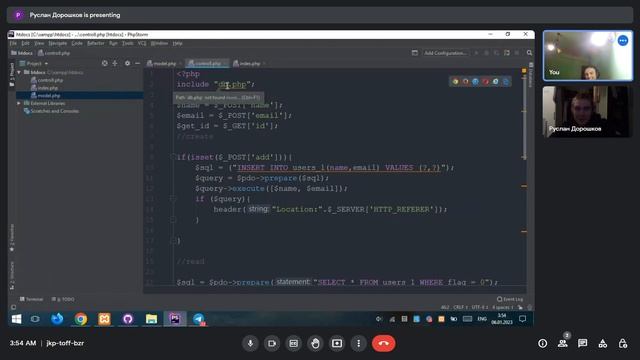Open Meet more options menu
The width and height of the screenshot is (640, 360).
358,344
